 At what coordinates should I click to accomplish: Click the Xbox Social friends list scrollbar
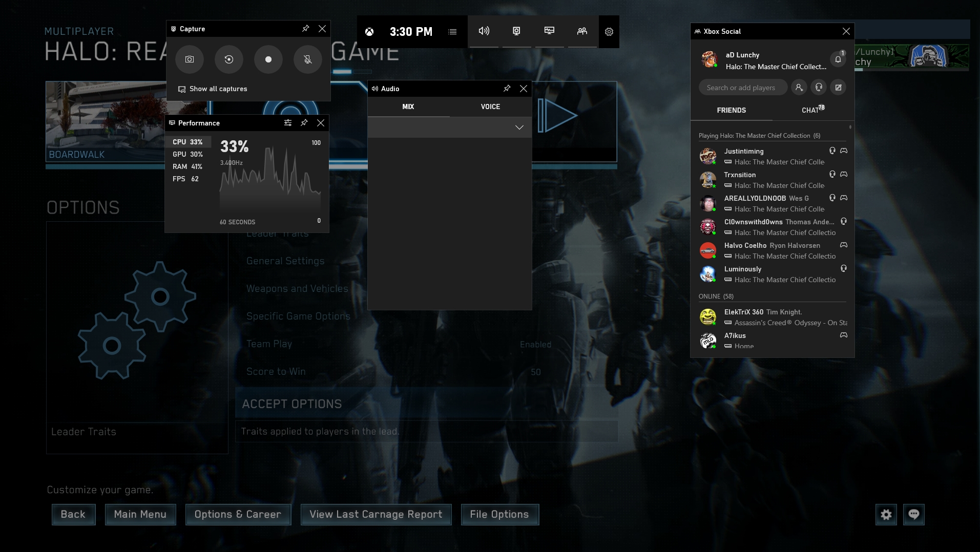point(850,127)
